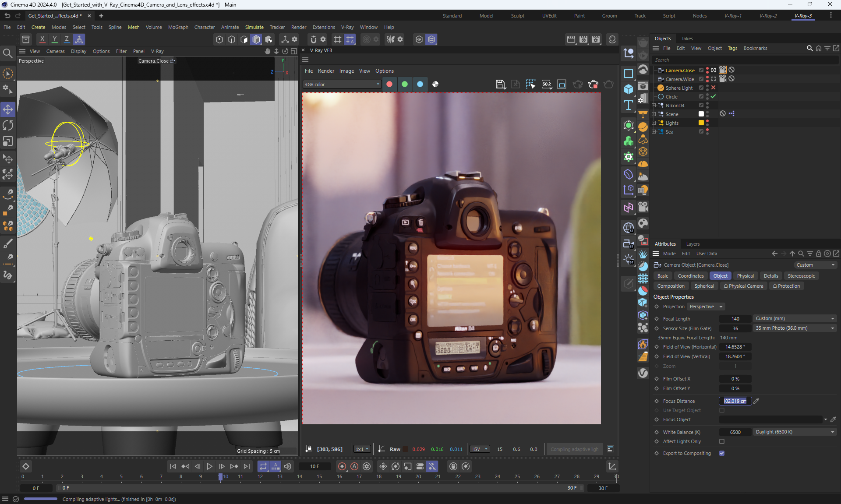Click the Physical Camera tag button
841x504 pixels.
coord(743,286)
